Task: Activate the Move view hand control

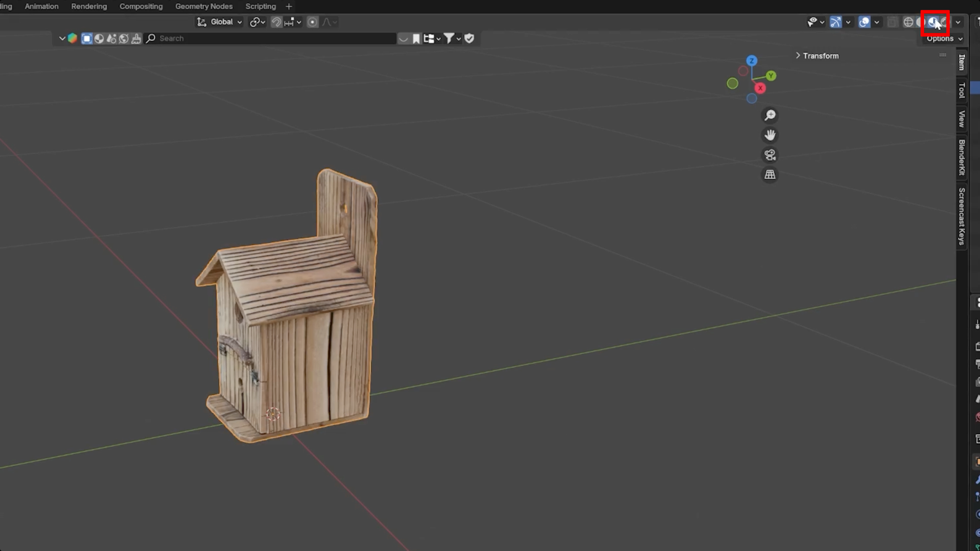Action: (x=770, y=135)
